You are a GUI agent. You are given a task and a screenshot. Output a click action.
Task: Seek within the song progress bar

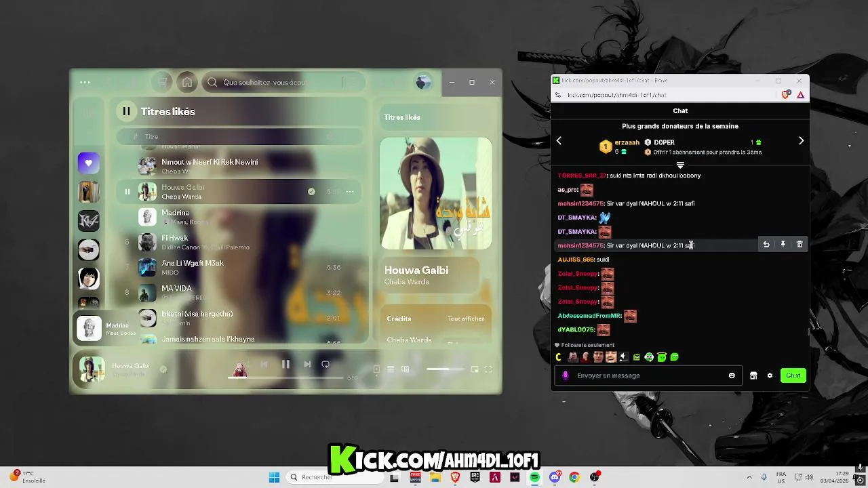point(285,378)
